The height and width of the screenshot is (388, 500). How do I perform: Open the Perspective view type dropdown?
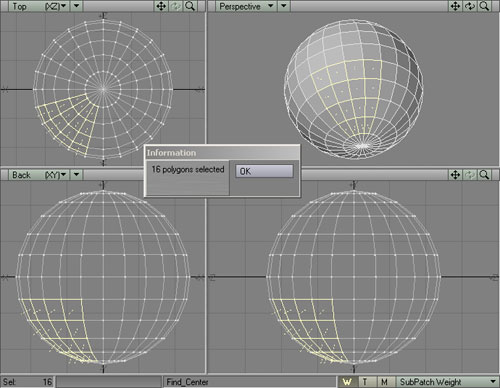(x=246, y=6)
